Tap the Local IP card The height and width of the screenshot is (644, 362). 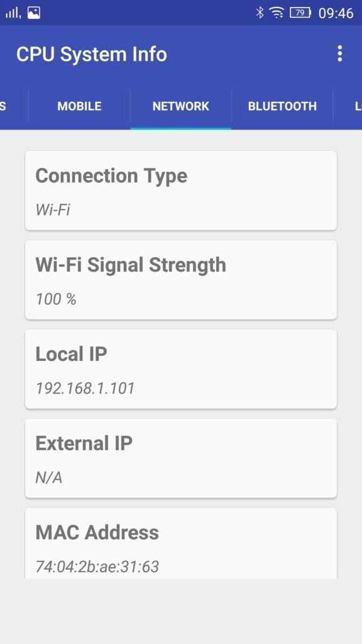pyautogui.click(x=181, y=369)
